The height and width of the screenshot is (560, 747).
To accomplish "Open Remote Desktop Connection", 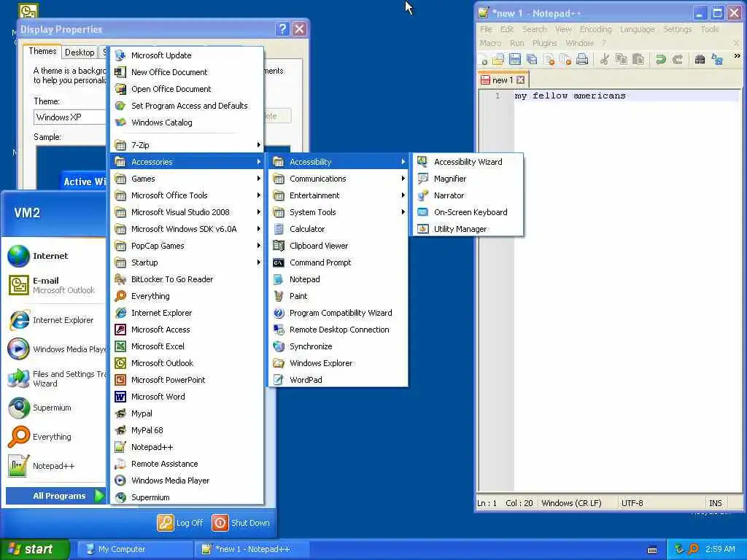I will 338,330.
